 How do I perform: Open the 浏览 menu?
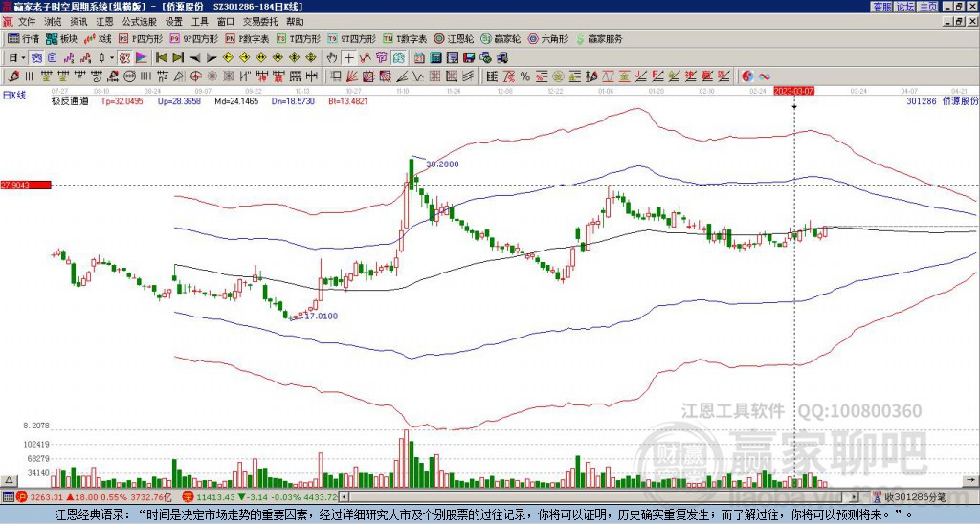pyautogui.click(x=54, y=22)
